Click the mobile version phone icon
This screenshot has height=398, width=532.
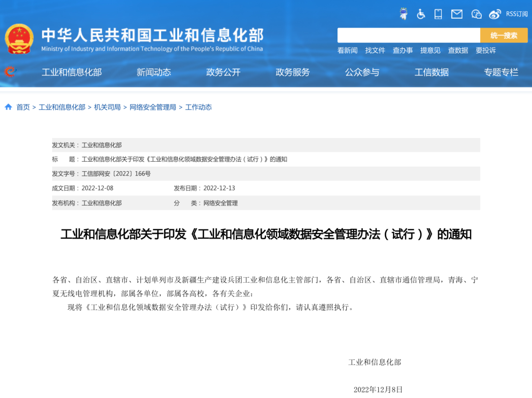(x=438, y=14)
